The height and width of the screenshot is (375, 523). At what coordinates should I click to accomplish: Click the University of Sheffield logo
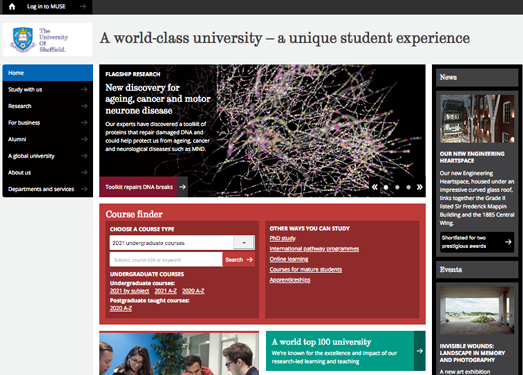(47, 40)
